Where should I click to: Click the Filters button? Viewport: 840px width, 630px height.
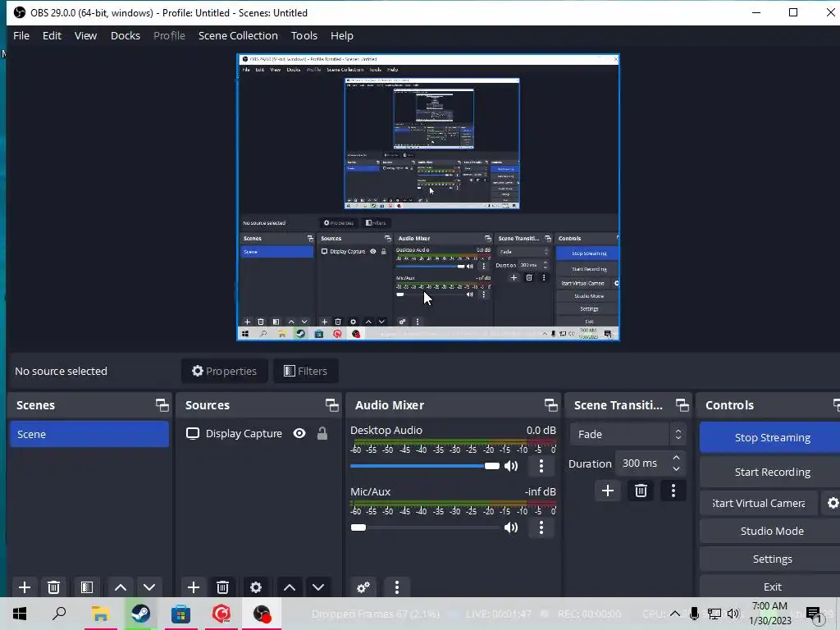click(305, 371)
